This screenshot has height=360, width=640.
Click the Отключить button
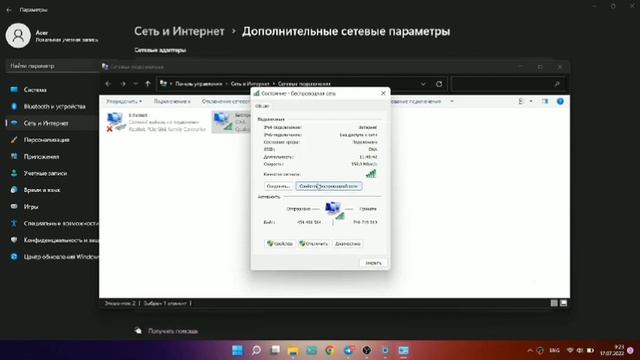313,244
